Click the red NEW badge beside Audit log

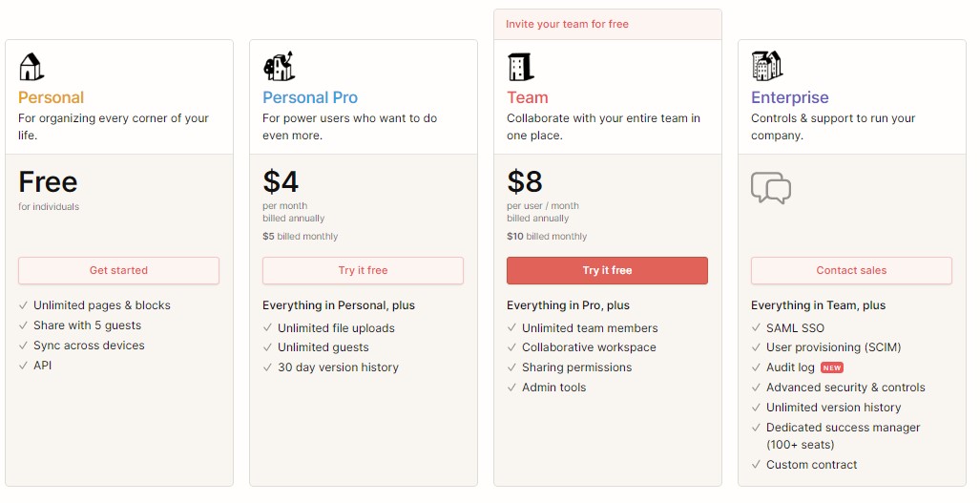coord(832,367)
